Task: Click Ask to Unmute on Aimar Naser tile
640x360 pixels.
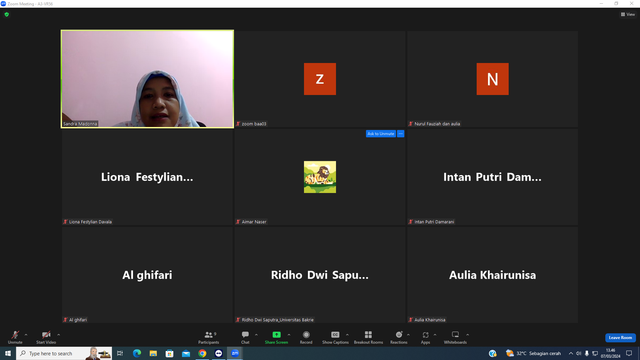Action: [x=380, y=133]
